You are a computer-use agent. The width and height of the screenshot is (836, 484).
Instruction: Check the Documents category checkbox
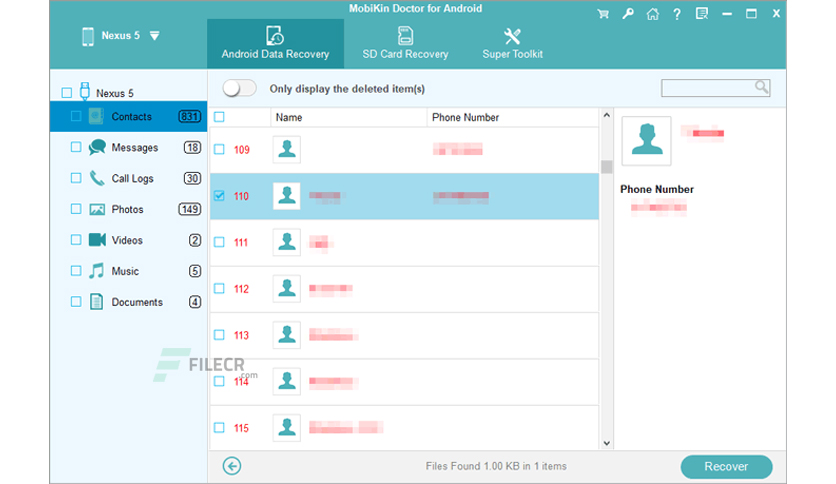point(76,302)
